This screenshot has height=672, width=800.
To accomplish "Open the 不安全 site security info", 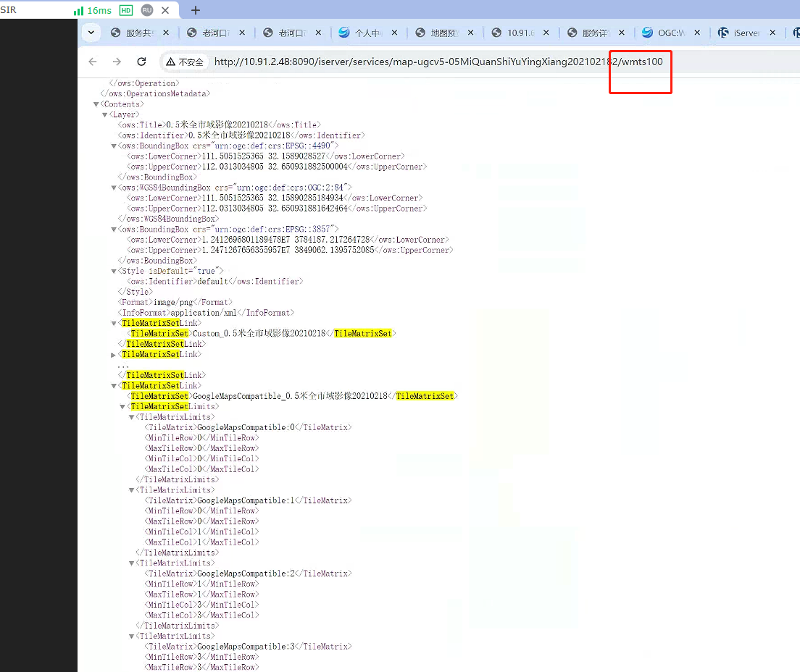I will 185,62.
